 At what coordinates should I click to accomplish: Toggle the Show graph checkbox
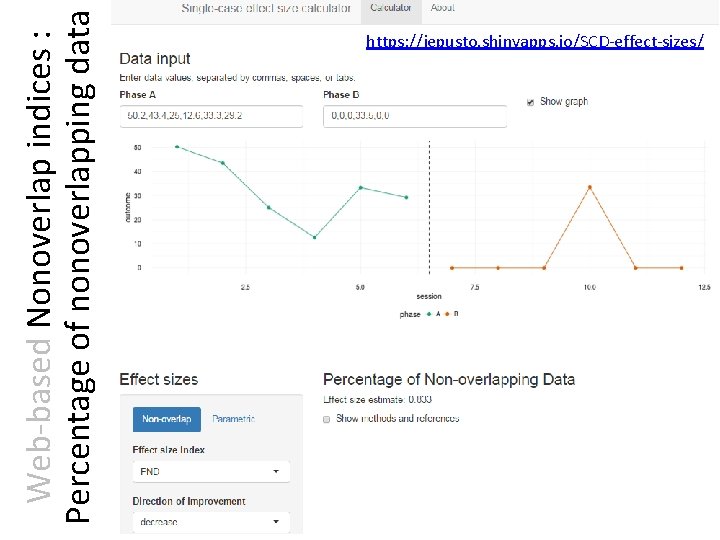pos(530,101)
